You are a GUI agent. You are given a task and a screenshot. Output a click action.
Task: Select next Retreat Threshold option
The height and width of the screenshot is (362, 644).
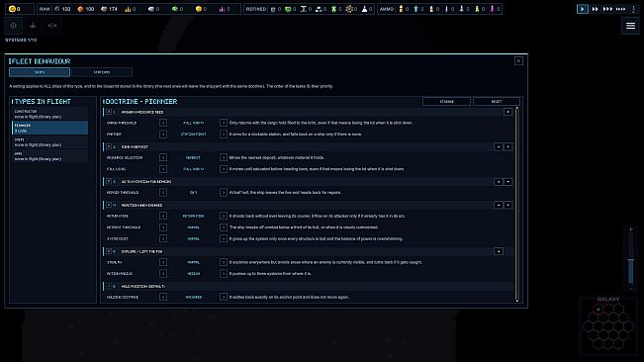[224, 227]
